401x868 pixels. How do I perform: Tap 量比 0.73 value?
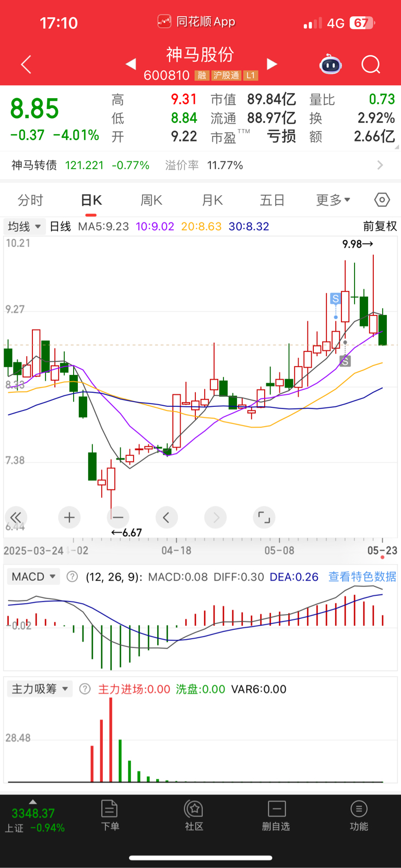pos(382,99)
